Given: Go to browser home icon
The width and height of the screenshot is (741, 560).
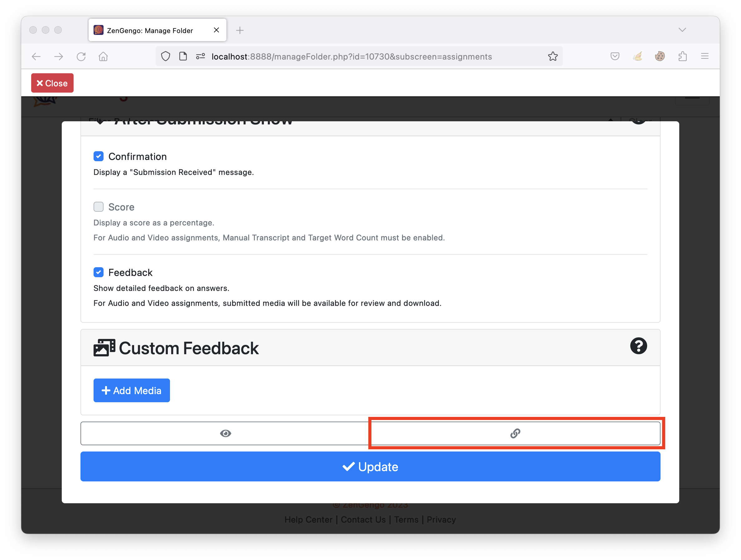Looking at the screenshot, I should coord(103,57).
